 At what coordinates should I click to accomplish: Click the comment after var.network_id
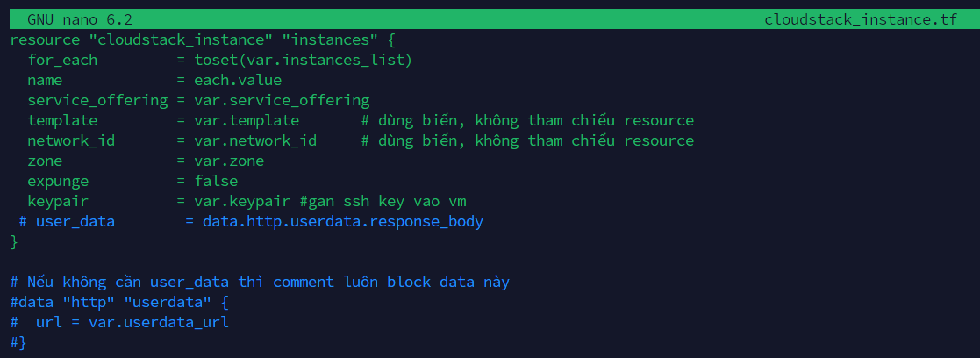pyautogui.click(x=527, y=140)
